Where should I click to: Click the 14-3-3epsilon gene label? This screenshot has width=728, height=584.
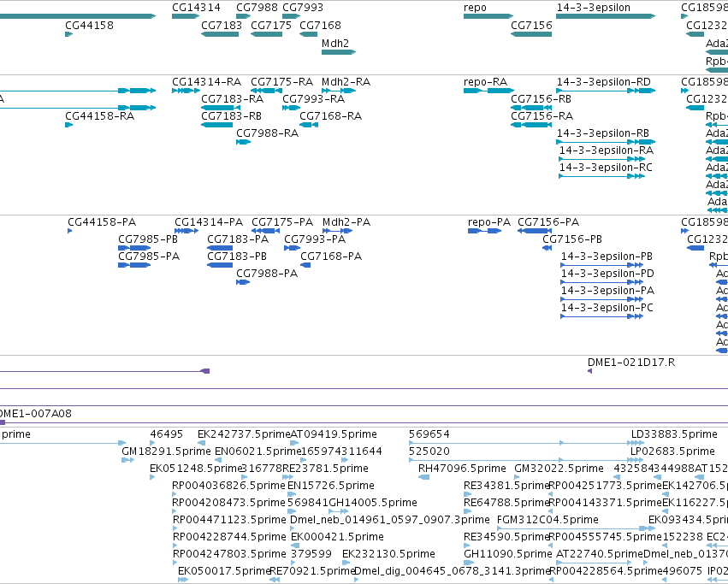(594, 8)
